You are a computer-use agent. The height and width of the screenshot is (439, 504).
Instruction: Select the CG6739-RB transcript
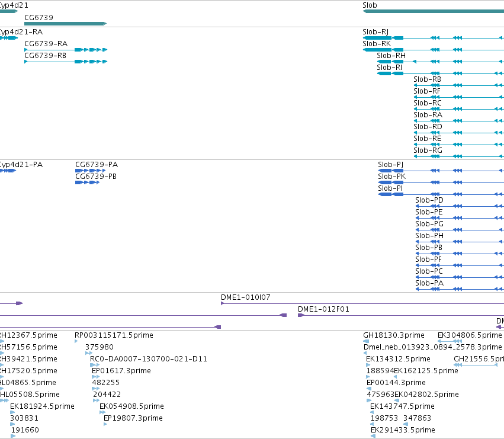tap(66, 62)
